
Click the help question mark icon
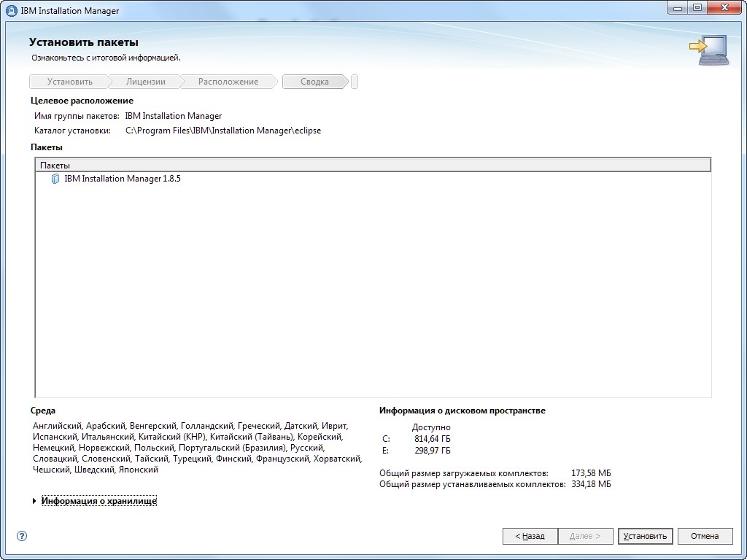pos(21,536)
